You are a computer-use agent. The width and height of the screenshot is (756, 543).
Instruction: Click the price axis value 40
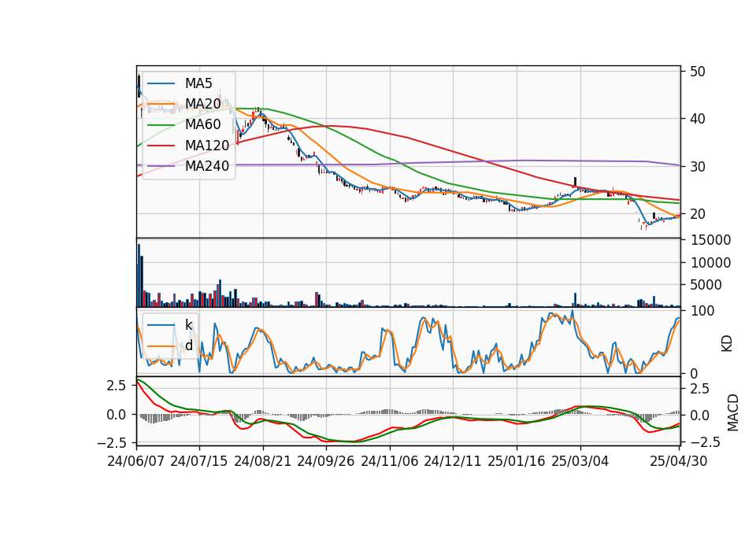coord(698,119)
